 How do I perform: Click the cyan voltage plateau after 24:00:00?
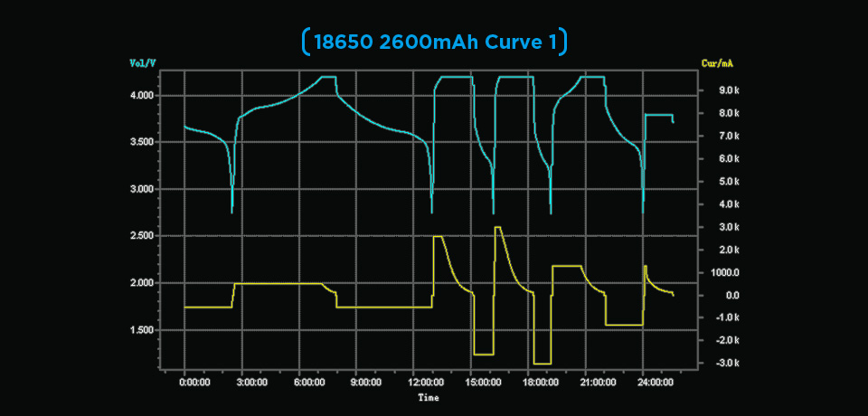659,115
